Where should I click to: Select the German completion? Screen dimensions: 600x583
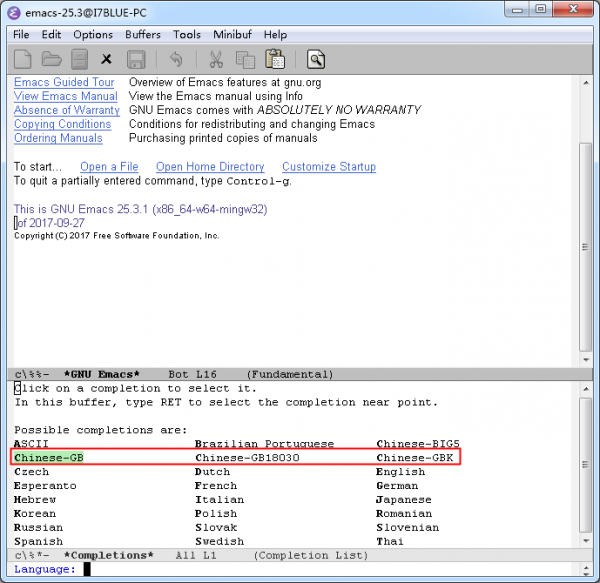pyautogui.click(x=397, y=485)
